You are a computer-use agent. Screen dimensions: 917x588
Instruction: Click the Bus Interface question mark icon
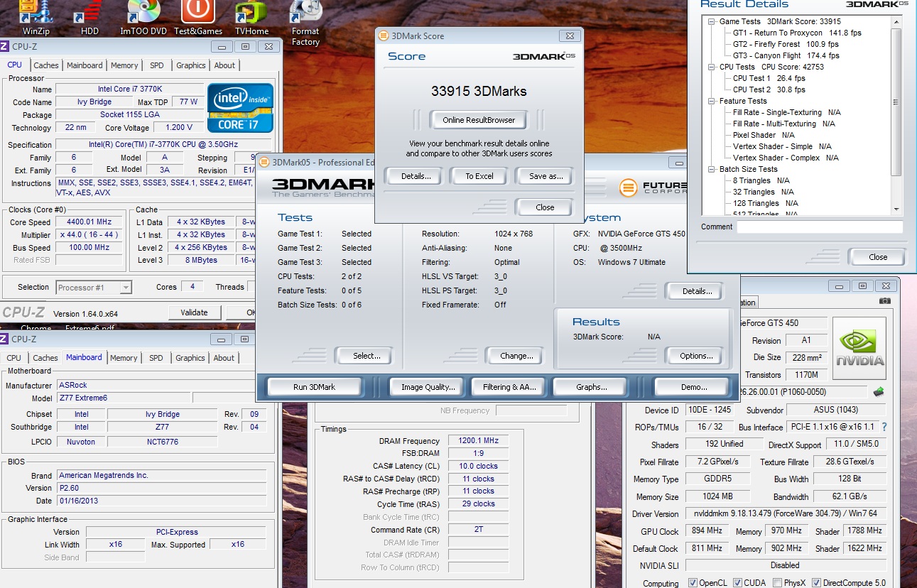tap(884, 427)
